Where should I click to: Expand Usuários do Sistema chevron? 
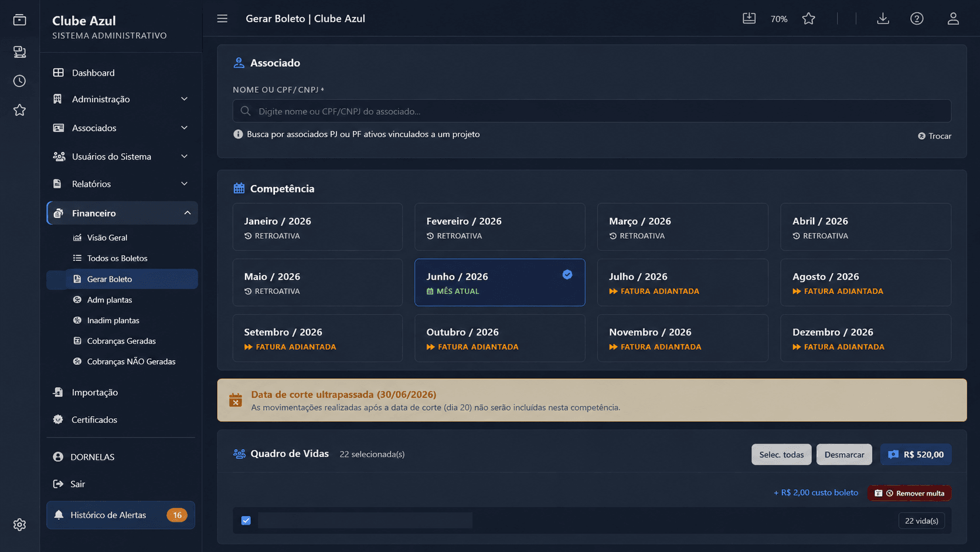tap(184, 157)
